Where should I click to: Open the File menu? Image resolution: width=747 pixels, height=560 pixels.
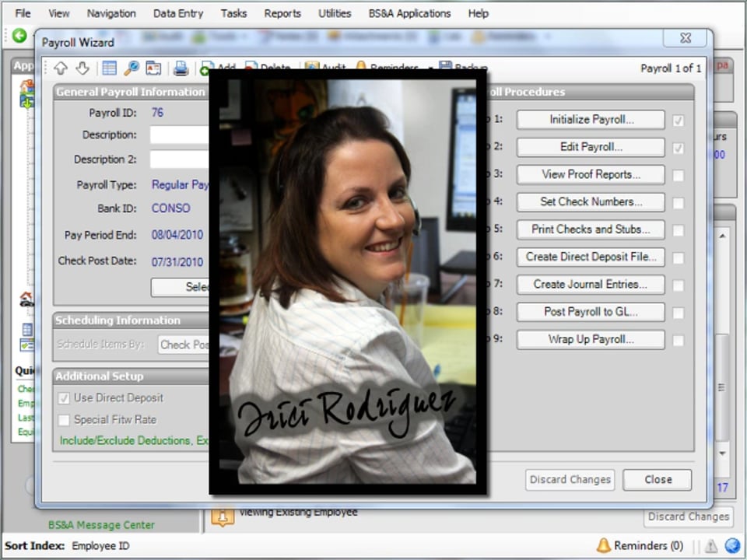(x=23, y=13)
